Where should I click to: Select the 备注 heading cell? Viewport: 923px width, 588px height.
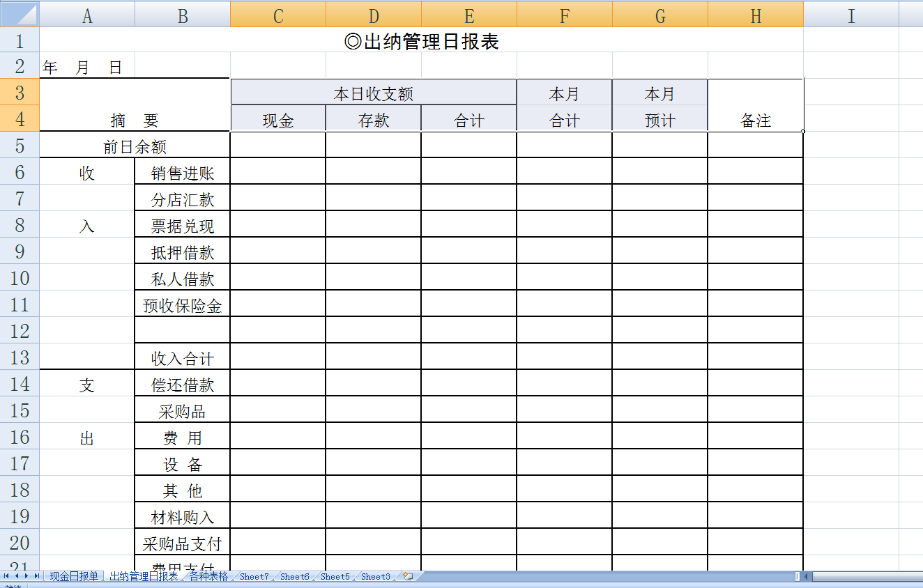pos(756,106)
